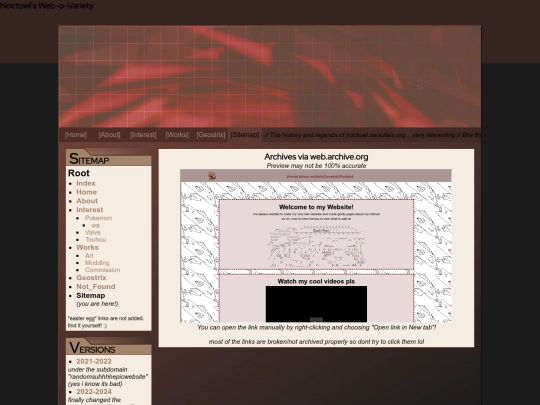This screenshot has height=405, width=540.
Task: Click the easter egg links note text
Action: point(106,322)
